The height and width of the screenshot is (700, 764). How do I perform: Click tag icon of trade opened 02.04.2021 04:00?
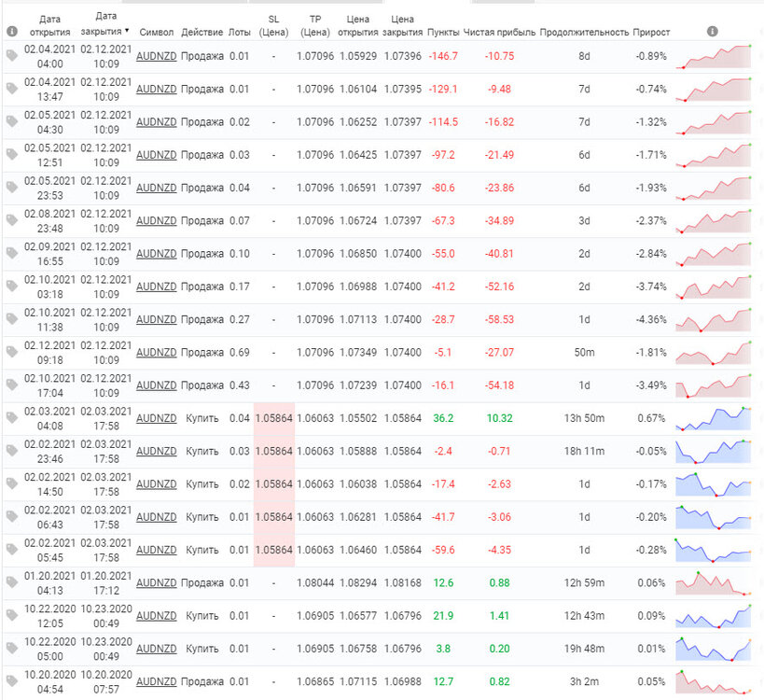pyautogui.click(x=12, y=56)
